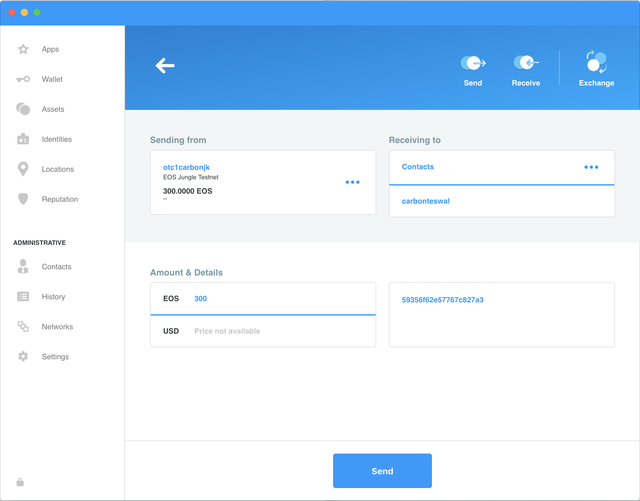Click the Reputation sidebar label
This screenshot has width=640, height=501.
click(x=60, y=199)
